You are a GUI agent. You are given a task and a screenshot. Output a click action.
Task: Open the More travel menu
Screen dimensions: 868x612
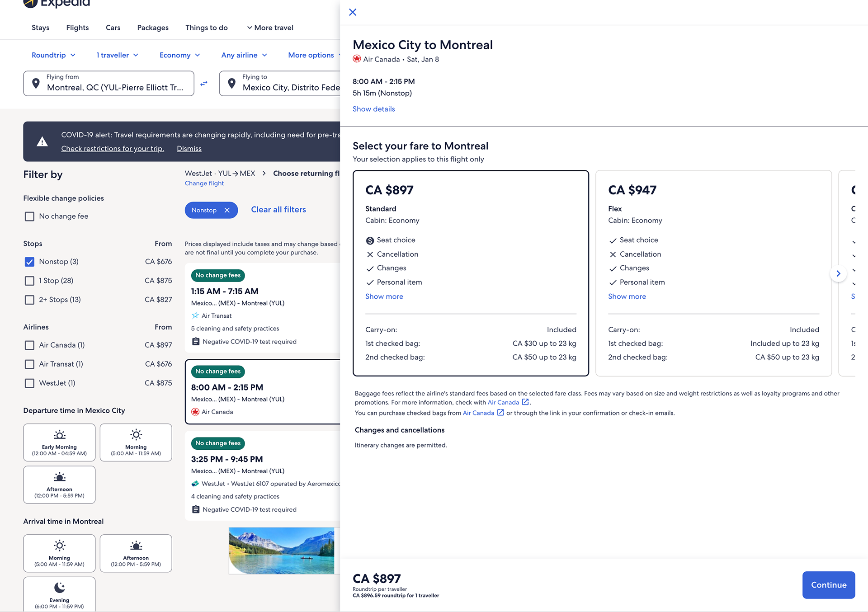(x=270, y=28)
